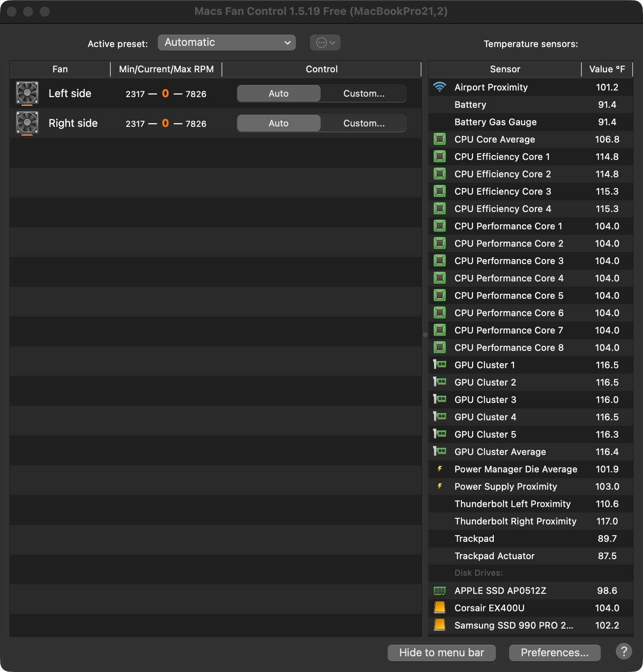
Task: Click the APPLE SSD AP0512Z drive icon
Action: (x=440, y=591)
